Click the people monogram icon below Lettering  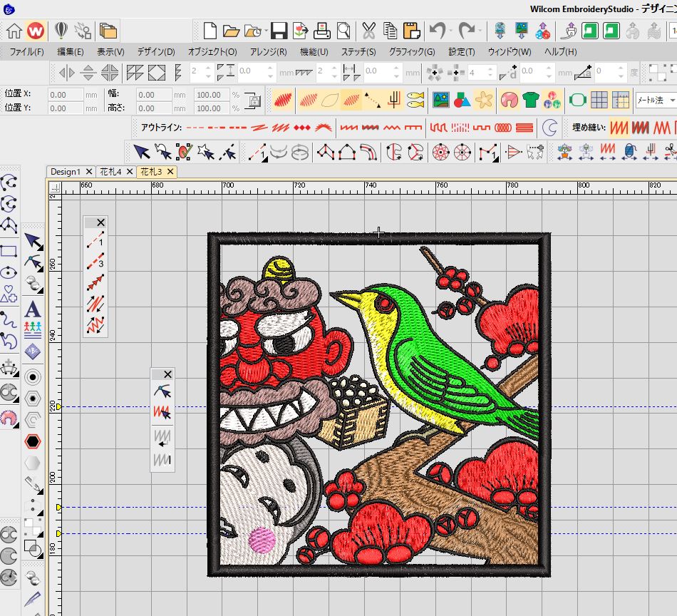point(33,329)
